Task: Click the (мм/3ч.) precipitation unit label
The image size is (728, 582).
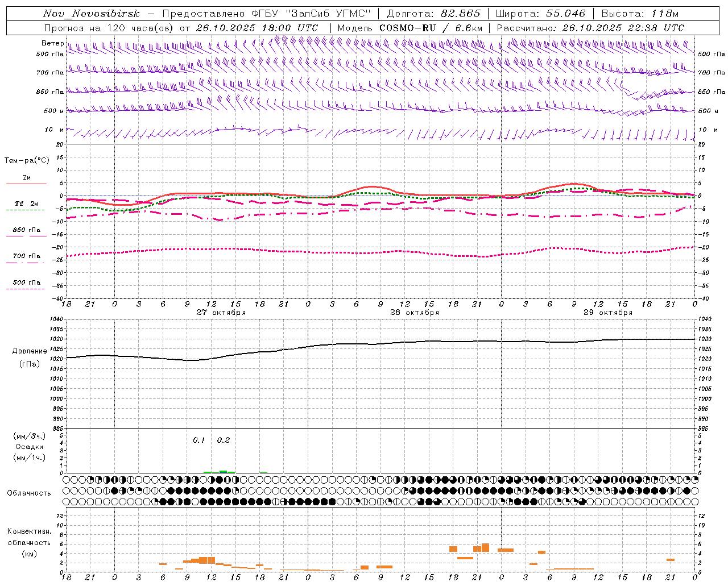Action: 30,436
